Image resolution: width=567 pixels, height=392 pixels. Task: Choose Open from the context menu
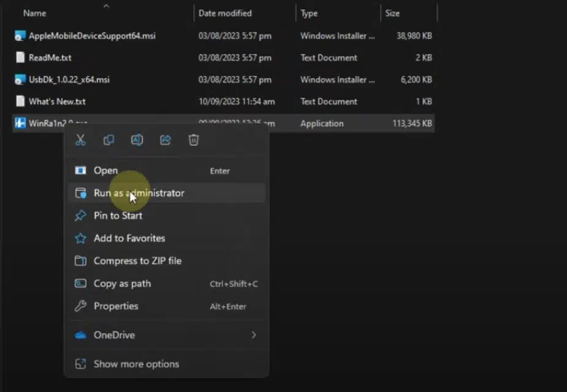pyautogui.click(x=105, y=171)
